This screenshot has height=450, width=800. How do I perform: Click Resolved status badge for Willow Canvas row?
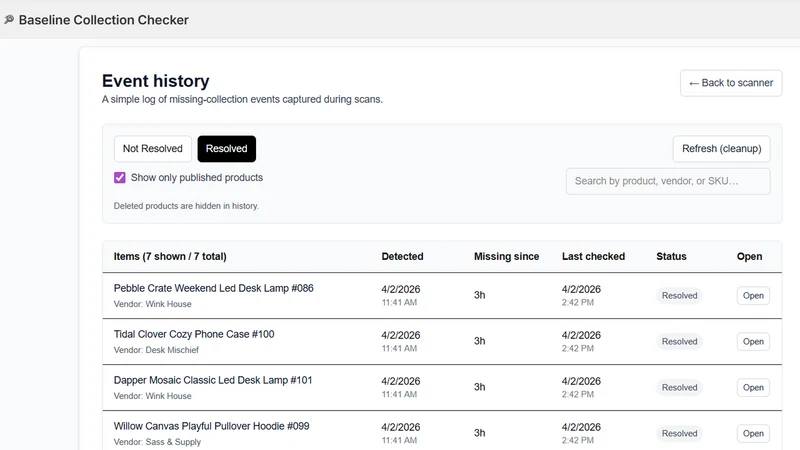(679, 433)
